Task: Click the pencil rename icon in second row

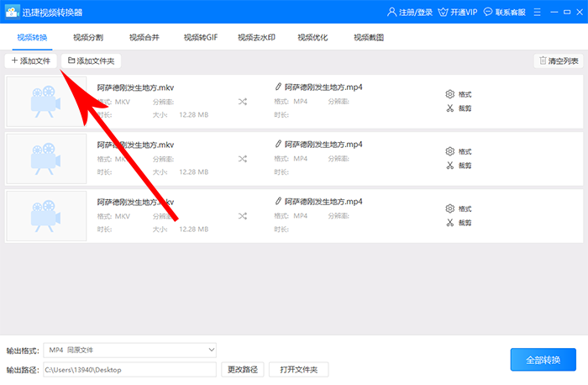Action: [x=278, y=144]
